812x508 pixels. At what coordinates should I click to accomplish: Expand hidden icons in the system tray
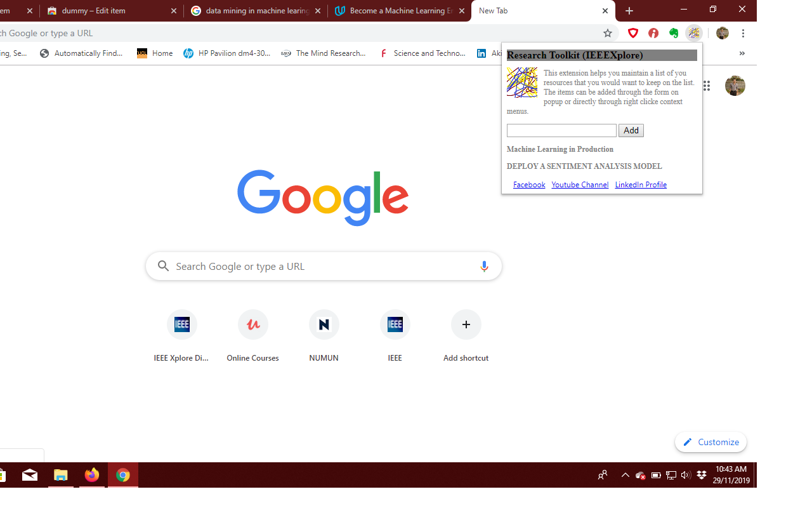click(625, 475)
